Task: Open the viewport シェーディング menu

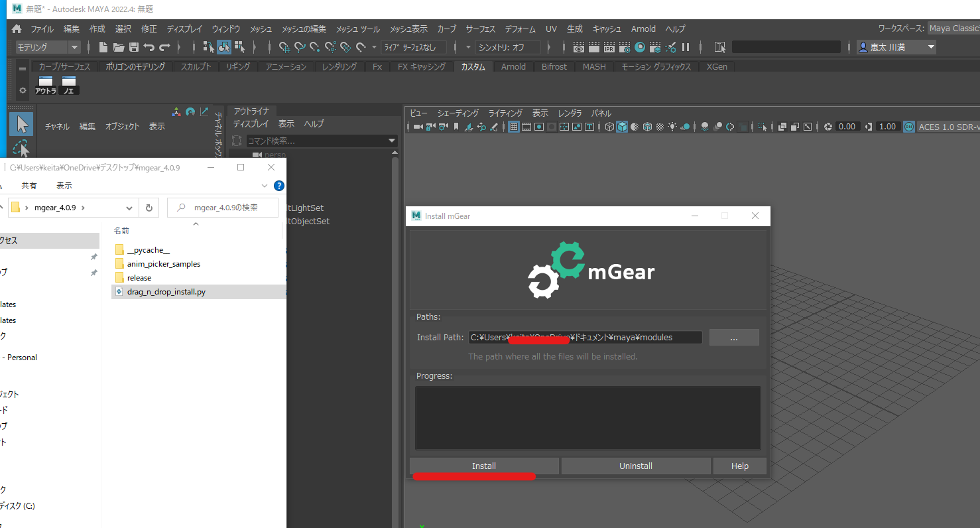Action: tap(458, 113)
